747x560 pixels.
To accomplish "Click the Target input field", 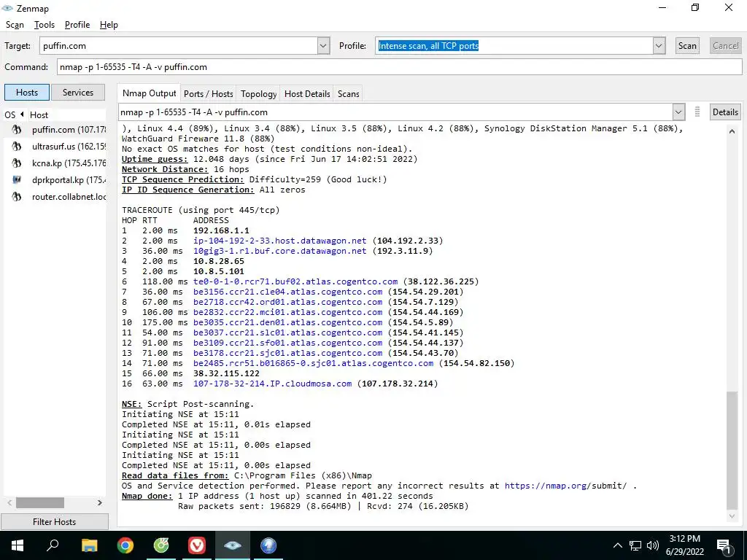I will point(179,46).
